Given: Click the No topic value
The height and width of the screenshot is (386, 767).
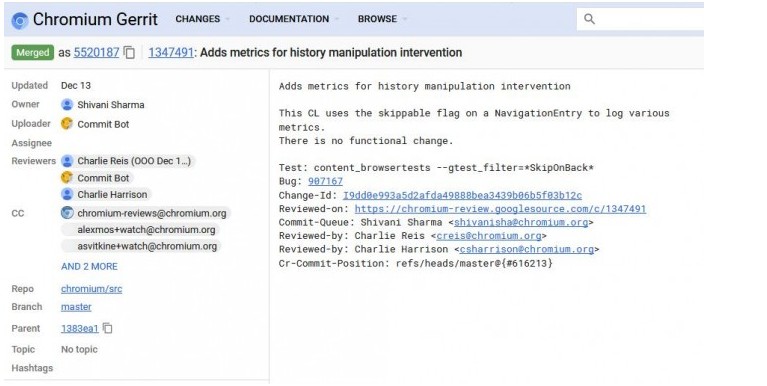Looking at the screenshot, I should pos(79,349).
